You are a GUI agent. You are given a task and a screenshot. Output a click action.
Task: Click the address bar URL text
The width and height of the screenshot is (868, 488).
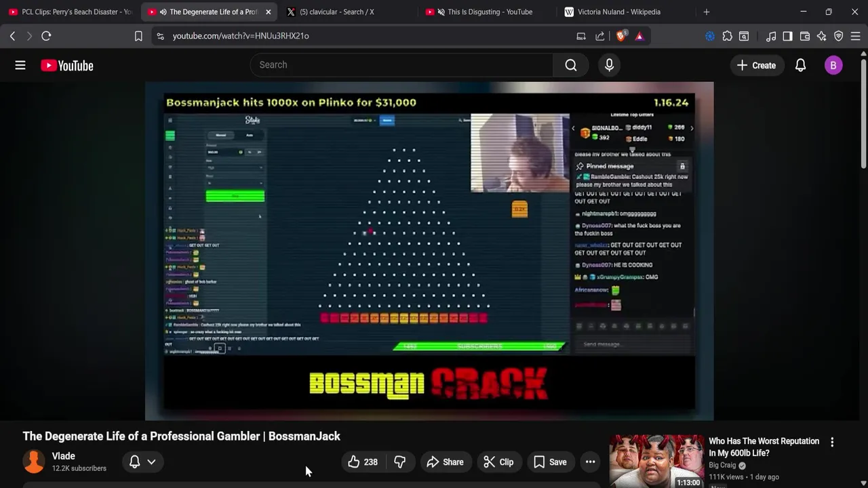pyautogui.click(x=241, y=36)
